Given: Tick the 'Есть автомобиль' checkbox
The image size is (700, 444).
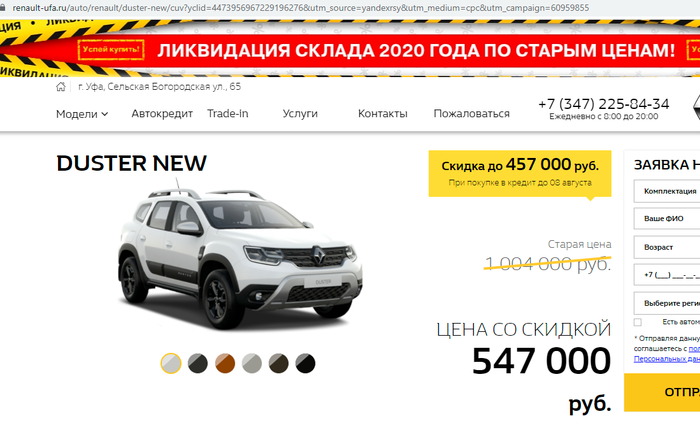Looking at the screenshot, I should tap(638, 322).
